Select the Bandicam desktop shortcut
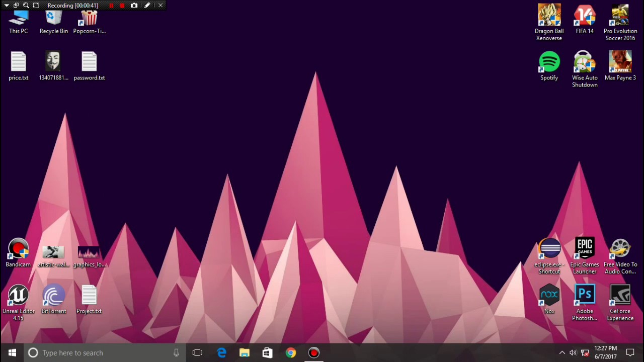This screenshot has width=644, height=362. pos(18,253)
